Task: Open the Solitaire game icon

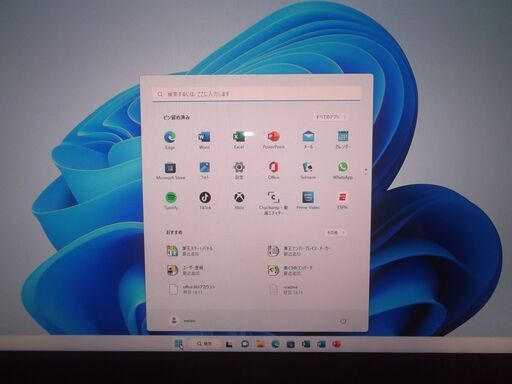Action: click(x=308, y=167)
